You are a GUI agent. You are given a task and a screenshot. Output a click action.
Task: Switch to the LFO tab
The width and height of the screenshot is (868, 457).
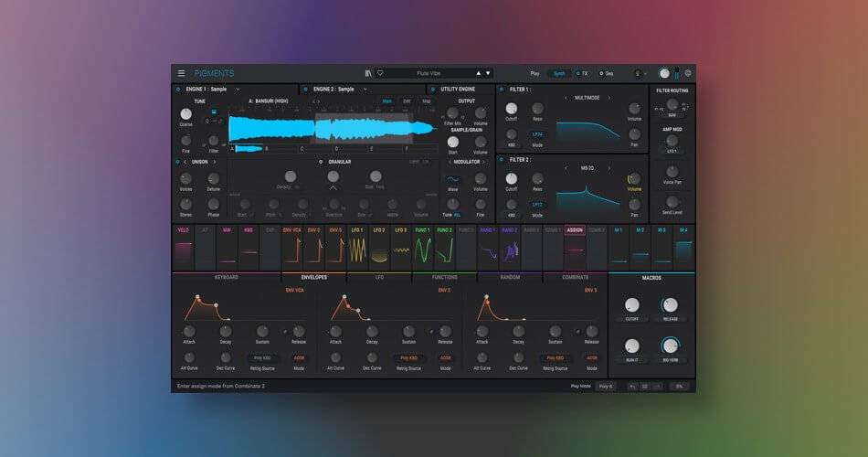379,277
